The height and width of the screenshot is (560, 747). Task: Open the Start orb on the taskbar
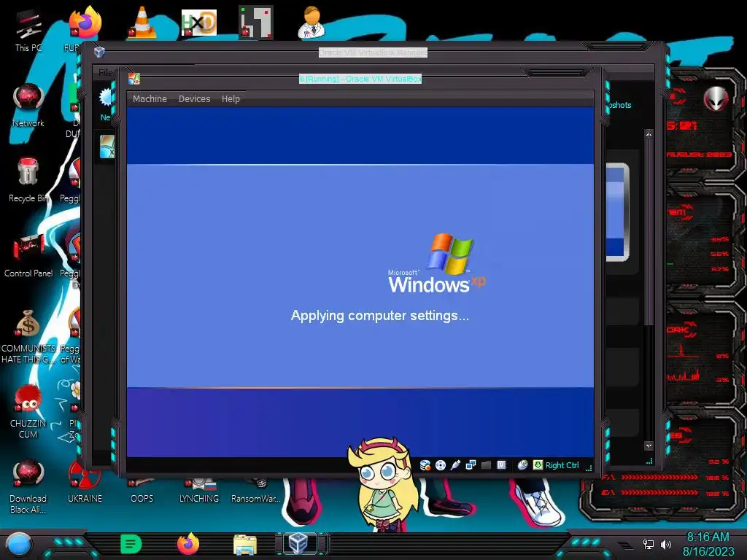[x=18, y=544]
